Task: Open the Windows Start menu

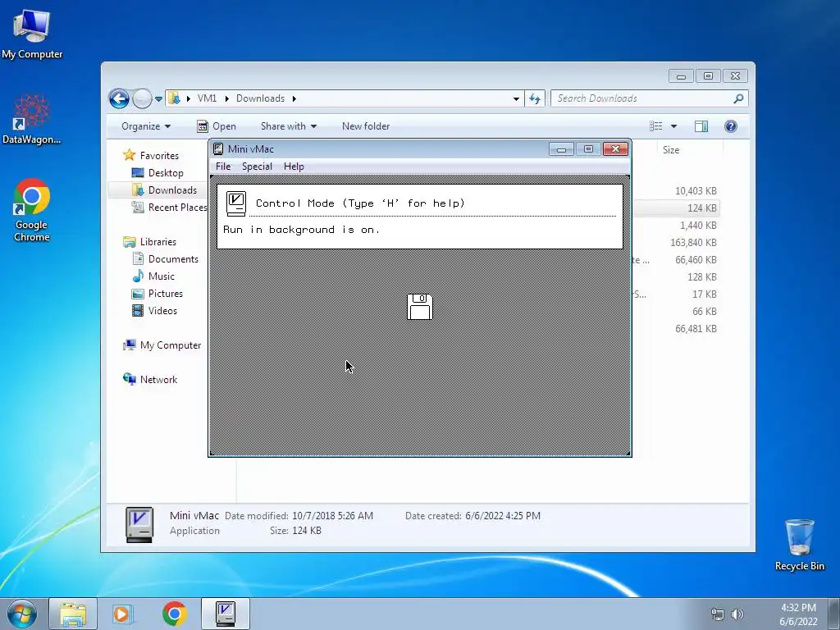Action: point(22,614)
